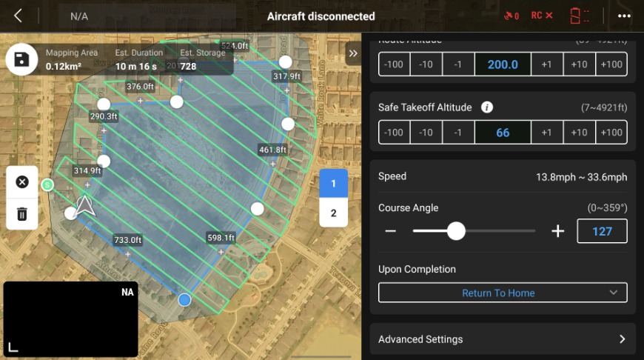Tap the plus midpoint on the 376.0ft edge
This screenshot has width=644, height=360.
click(140, 101)
